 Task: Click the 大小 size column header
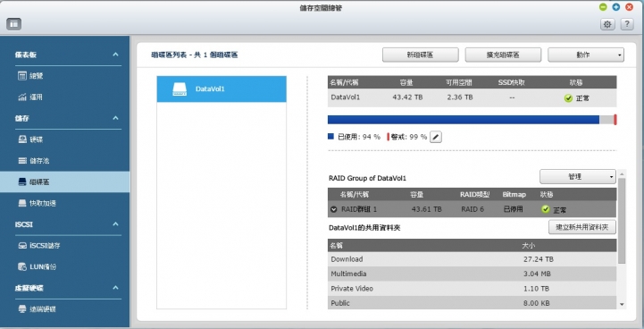coord(528,246)
